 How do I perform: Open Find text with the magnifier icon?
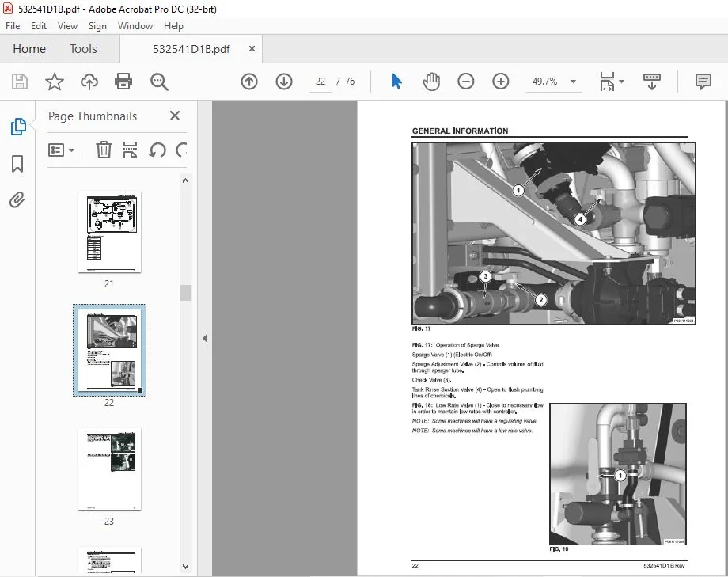point(159,82)
